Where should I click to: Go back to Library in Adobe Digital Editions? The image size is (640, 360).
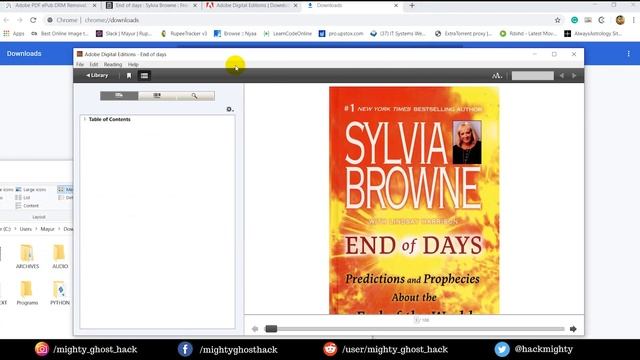(x=97, y=76)
